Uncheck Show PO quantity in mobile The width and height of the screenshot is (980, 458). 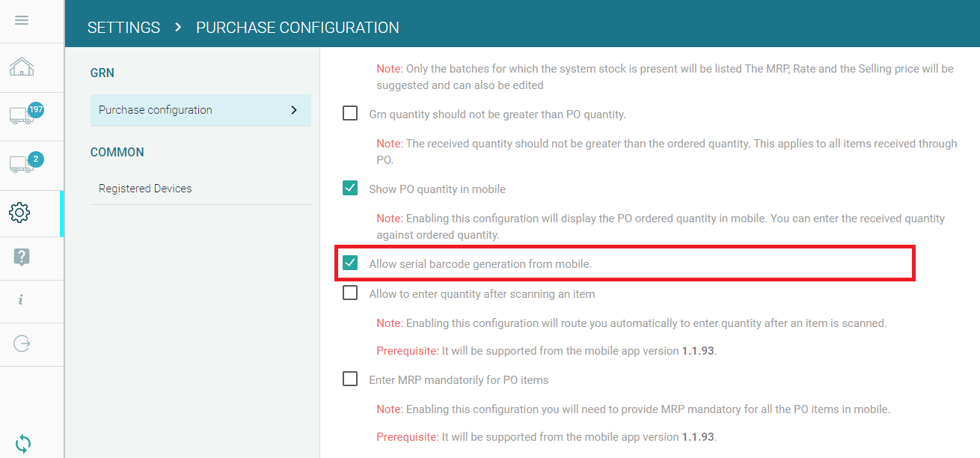(x=350, y=189)
